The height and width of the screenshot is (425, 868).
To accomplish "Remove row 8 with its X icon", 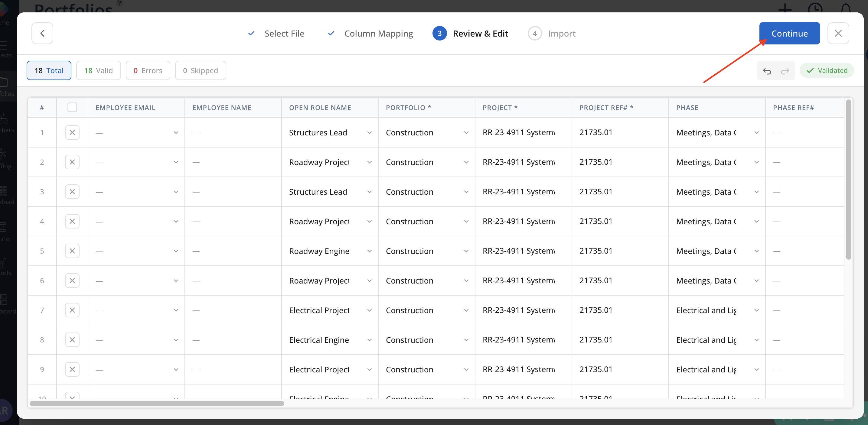I will 72,340.
